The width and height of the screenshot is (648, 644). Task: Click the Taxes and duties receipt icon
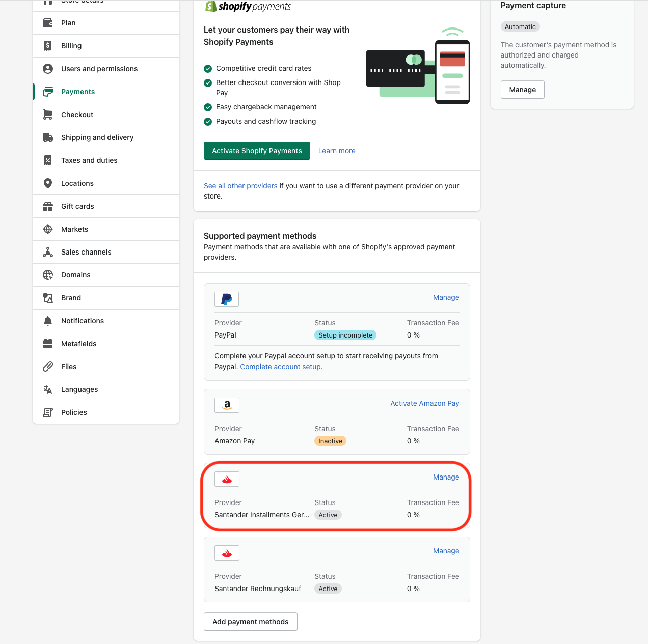tap(48, 160)
